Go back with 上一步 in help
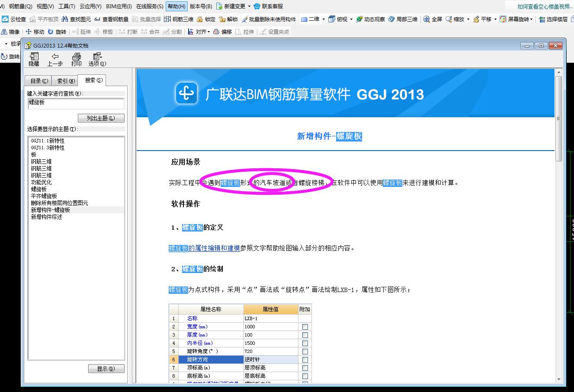The width and height of the screenshot is (574, 392). pyautogui.click(x=55, y=59)
